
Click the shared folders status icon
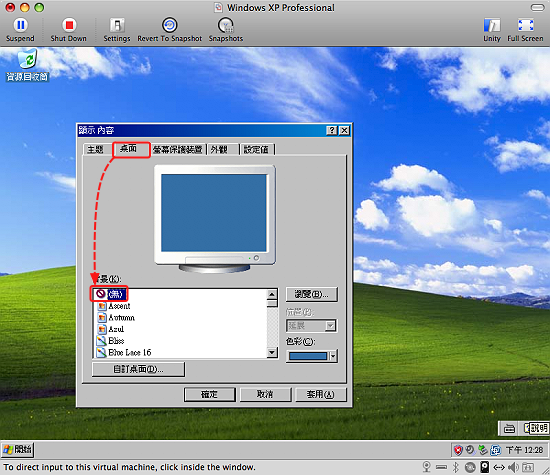tap(528, 467)
